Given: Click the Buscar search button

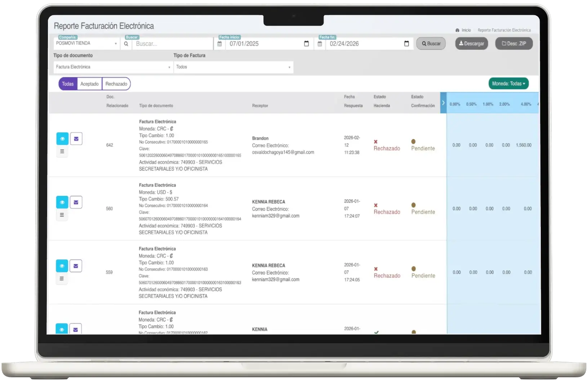Looking at the screenshot, I should pos(431,44).
